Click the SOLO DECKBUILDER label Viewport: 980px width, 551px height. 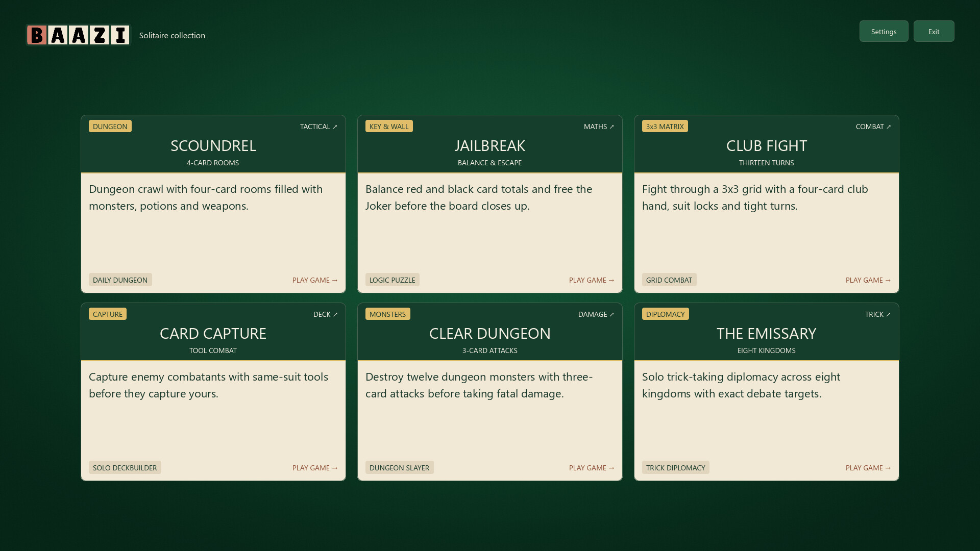tap(125, 467)
